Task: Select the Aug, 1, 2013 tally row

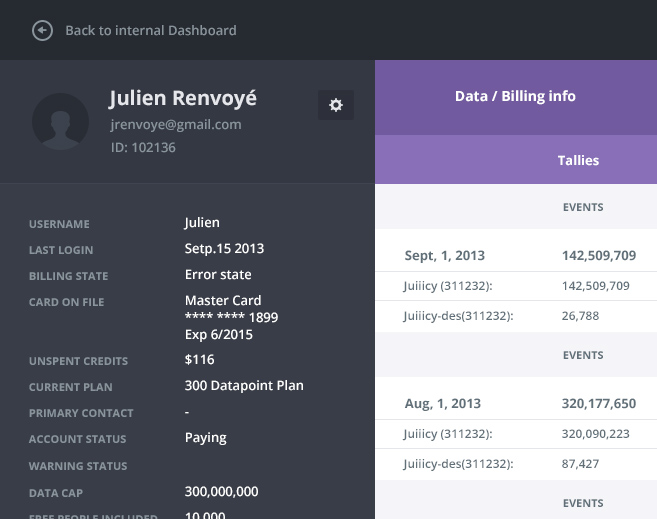Action: coord(516,403)
